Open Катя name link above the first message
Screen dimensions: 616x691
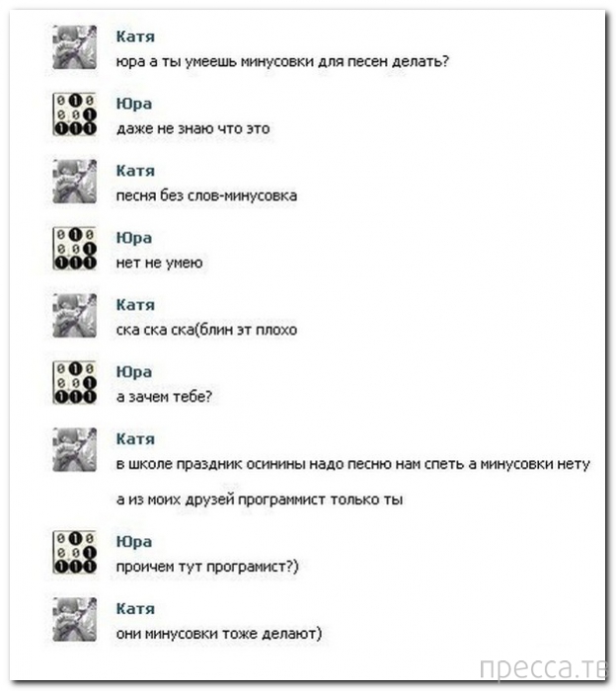pyautogui.click(x=135, y=37)
